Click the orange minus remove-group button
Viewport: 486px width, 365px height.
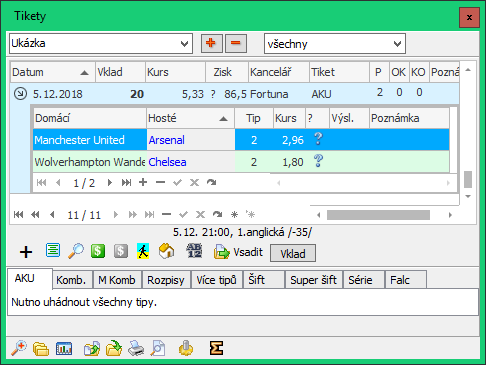click(236, 43)
